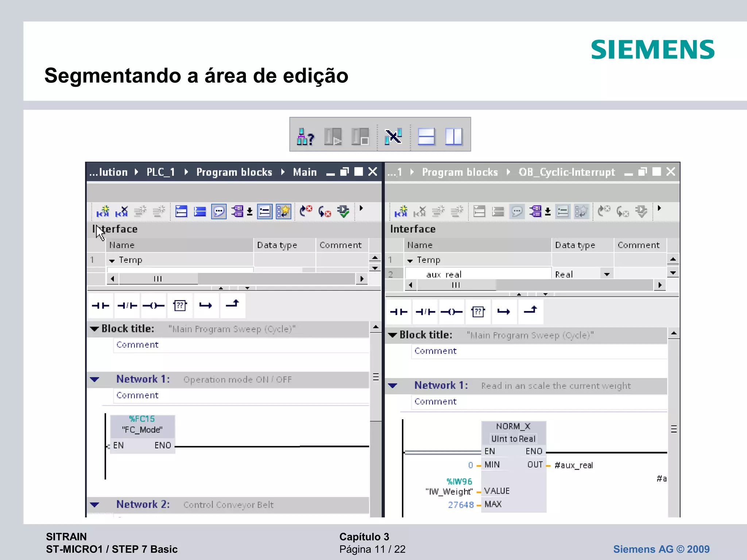Image resolution: width=747 pixels, height=560 pixels.
Task: Open operand display dropdown arrow in OB_Cyclic-Interrupt editor
Action: click(548, 212)
